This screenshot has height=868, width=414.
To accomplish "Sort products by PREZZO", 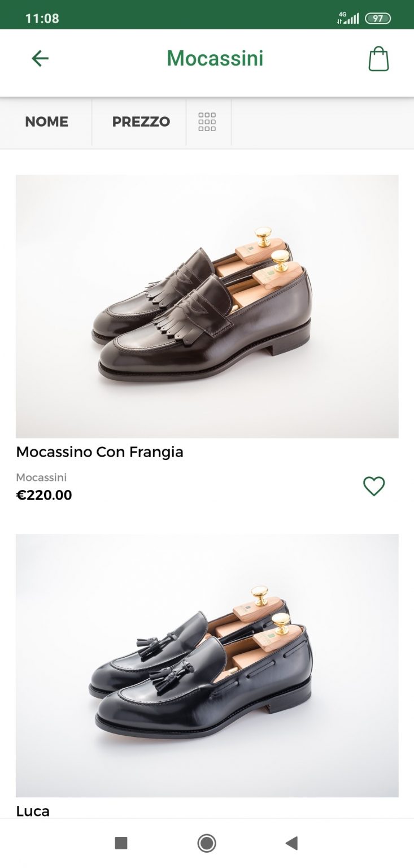I will point(141,122).
